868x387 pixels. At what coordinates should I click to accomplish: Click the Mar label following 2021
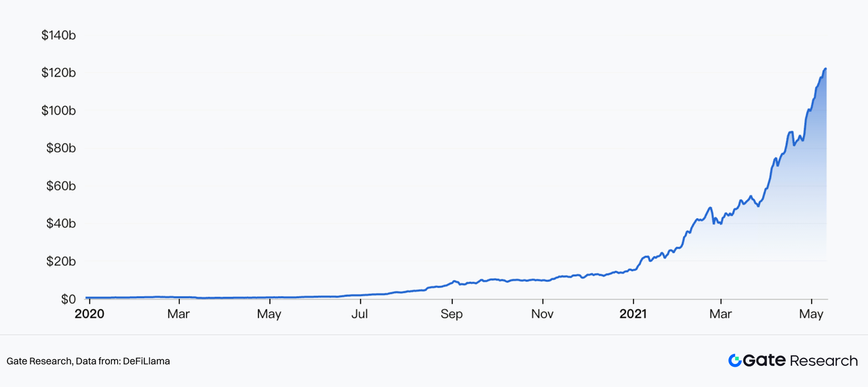tap(720, 314)
